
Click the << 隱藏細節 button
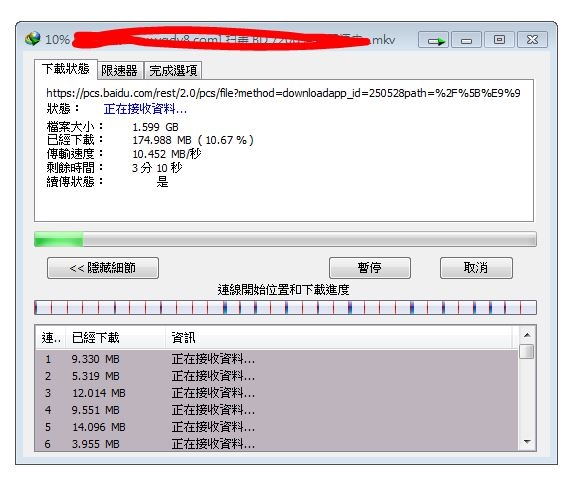pos(103,268)
